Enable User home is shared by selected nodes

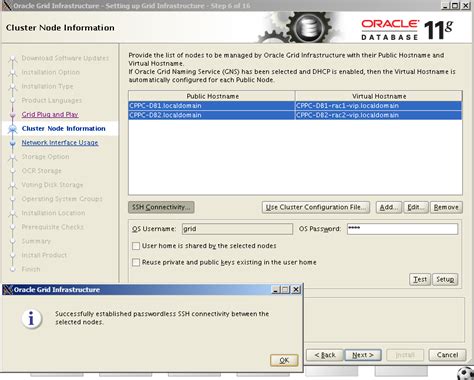click(x=136, y=246)
